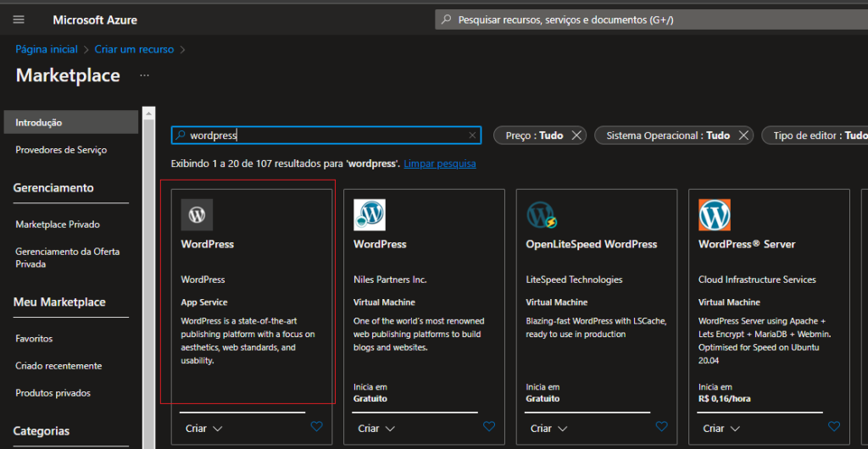Go to Criar um recurso breadcrumb

point(134,49)
